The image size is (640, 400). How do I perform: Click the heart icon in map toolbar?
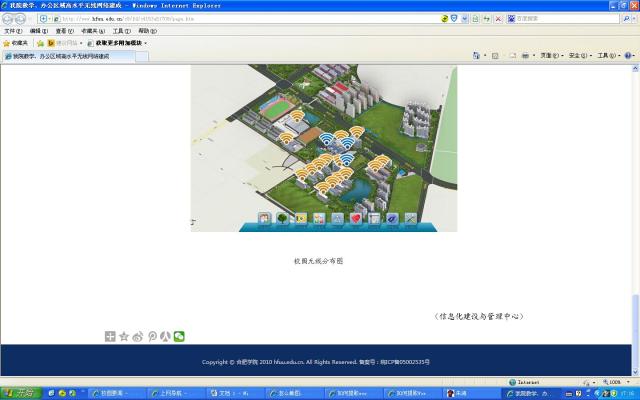click(356, 219)
